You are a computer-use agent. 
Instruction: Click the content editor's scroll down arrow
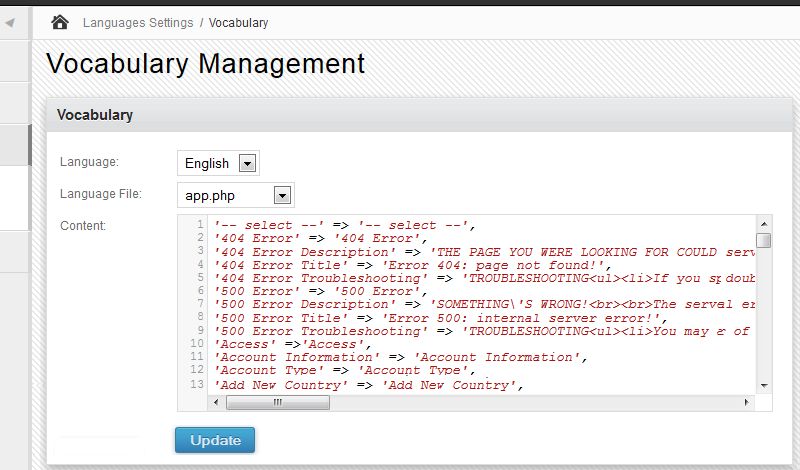click(764, 385)
